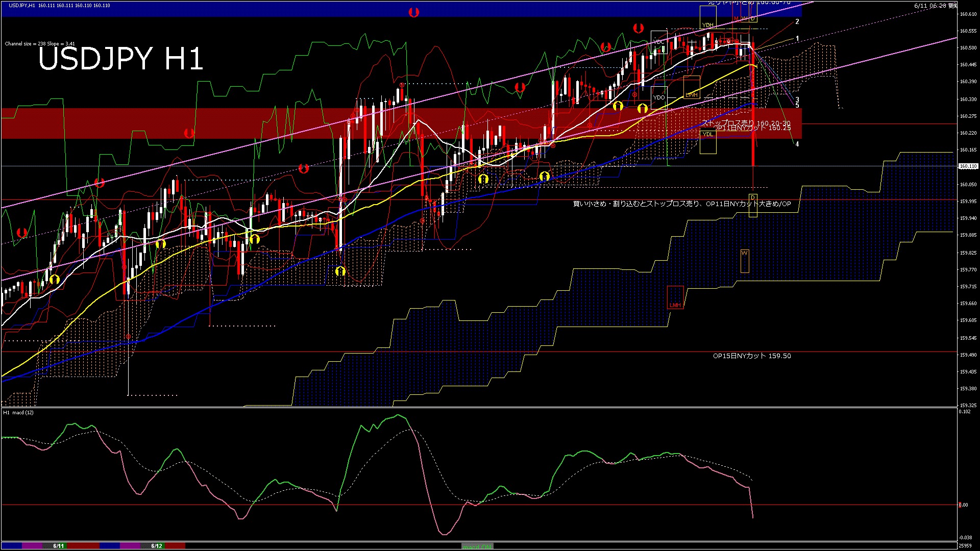Select the orange W box in lower chart

pyautogui.click(x=745, y=261)
